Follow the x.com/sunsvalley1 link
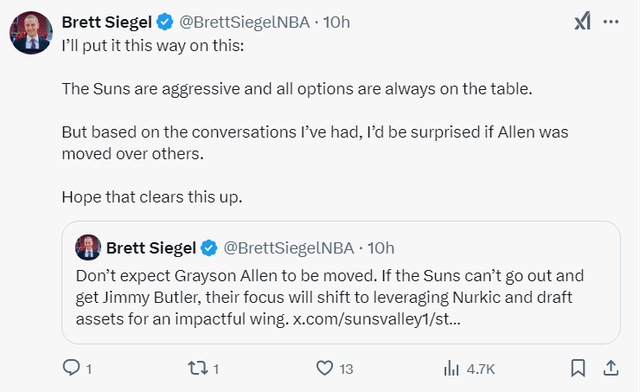 (377, 319)
